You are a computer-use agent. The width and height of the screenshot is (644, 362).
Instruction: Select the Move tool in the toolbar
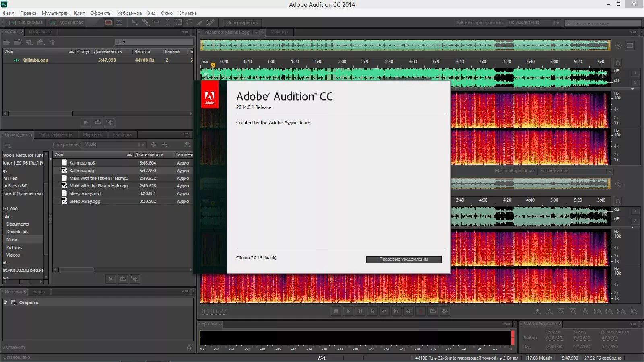(135, 23)
